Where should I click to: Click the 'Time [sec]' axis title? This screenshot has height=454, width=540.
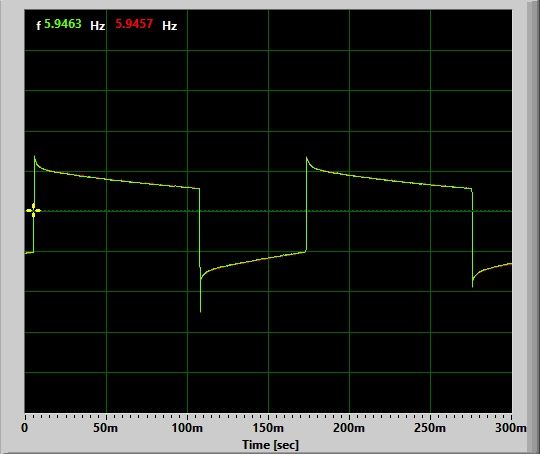coord(270,444)
